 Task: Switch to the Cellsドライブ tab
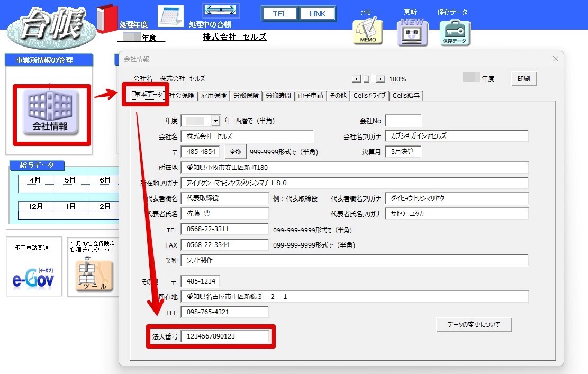pyautogui.click(x=370, y=96)
